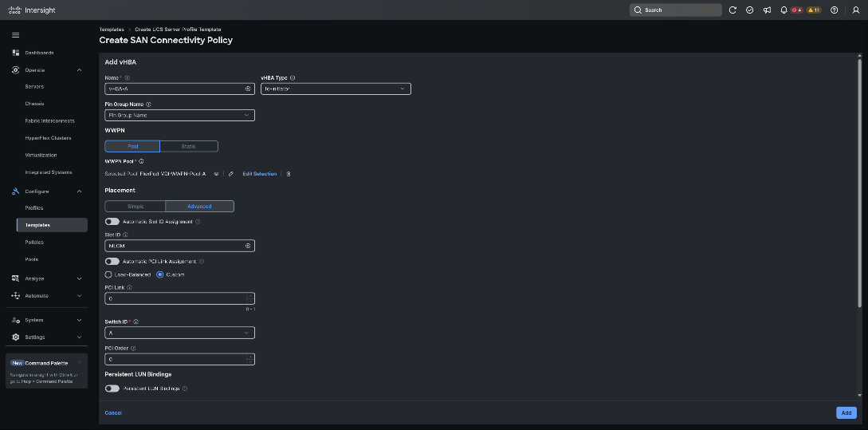Open the announcements megaphone icon
Screen dimensions: 868x430
(x=767, y=10)
